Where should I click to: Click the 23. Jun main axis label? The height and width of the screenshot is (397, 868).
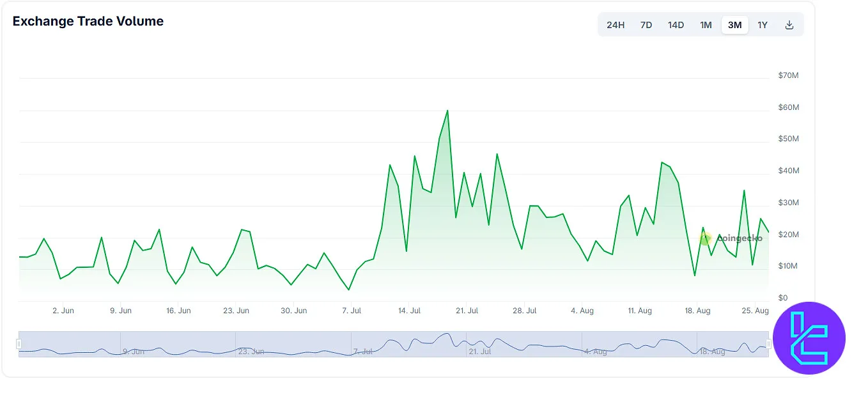236,311
